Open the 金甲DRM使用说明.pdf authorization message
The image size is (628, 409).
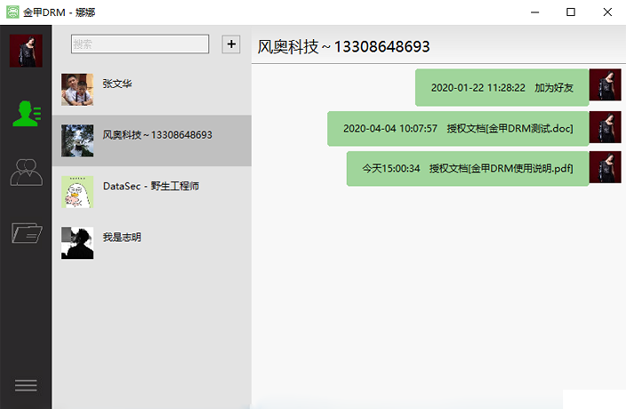[x=467, y=168]
